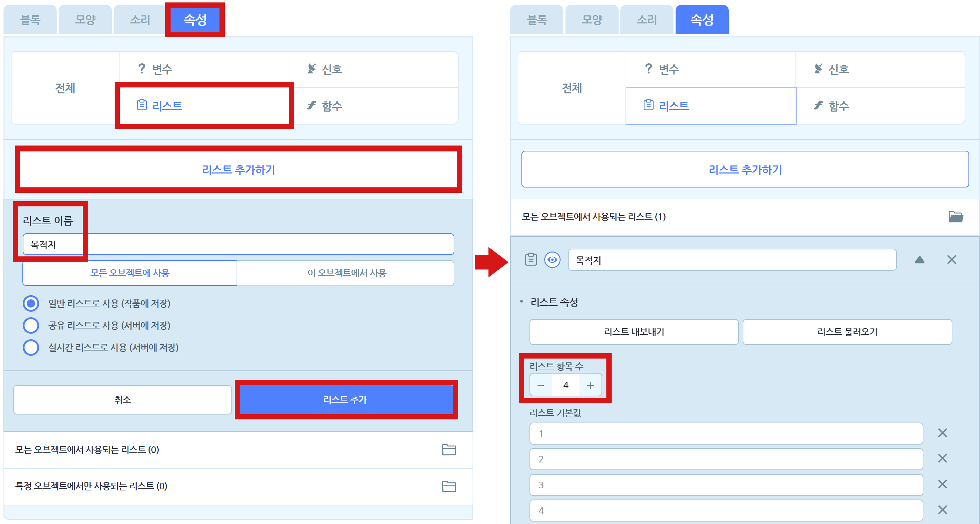Click 리스트 불러오기 button

847,332
